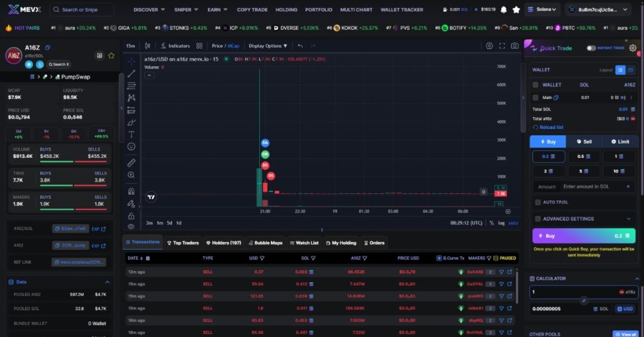
Task: Select the Limit order tab
Action: [x=619, y=141]
